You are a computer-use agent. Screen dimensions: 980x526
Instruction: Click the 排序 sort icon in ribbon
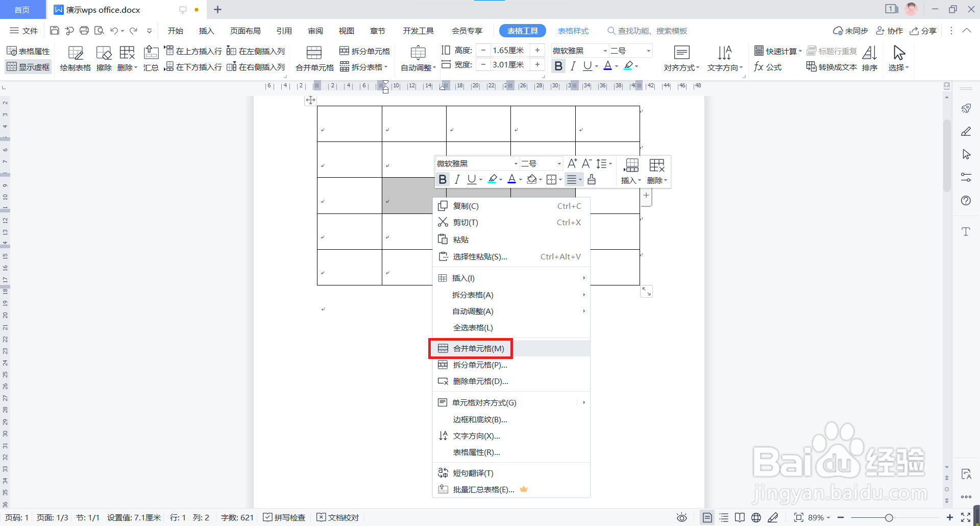(x=869, y=58)
